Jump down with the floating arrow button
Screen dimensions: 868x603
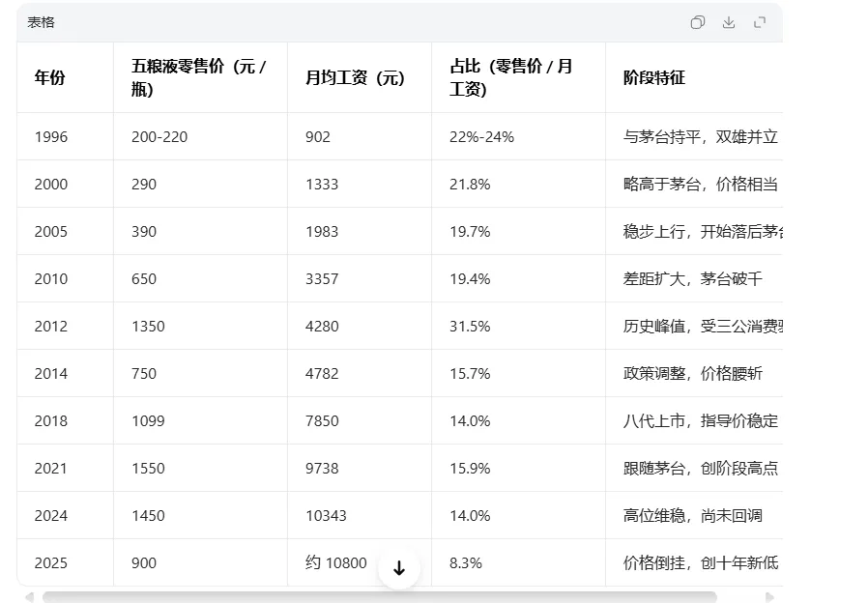click(398, 567)
